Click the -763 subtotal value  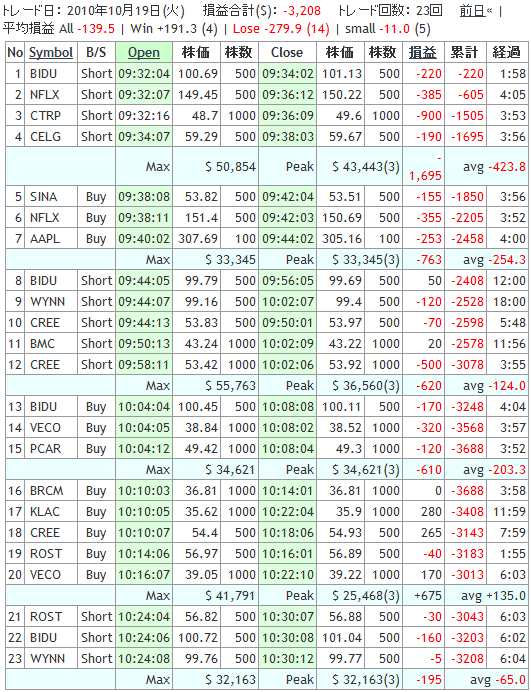(x=429, y=260)
